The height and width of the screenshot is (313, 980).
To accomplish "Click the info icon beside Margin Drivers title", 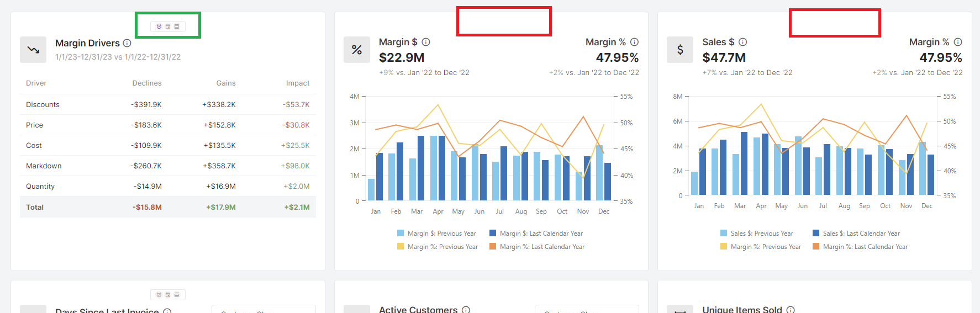I will [x=127, y=43].
